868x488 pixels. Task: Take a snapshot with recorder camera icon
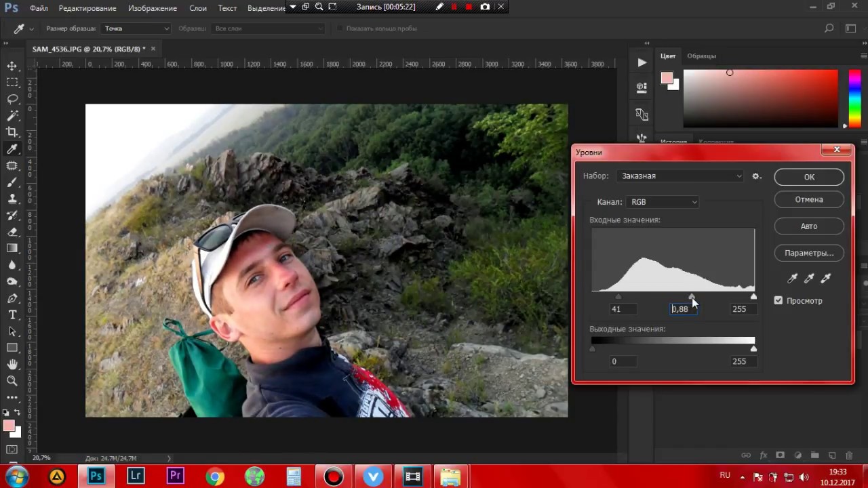[485, 7]
